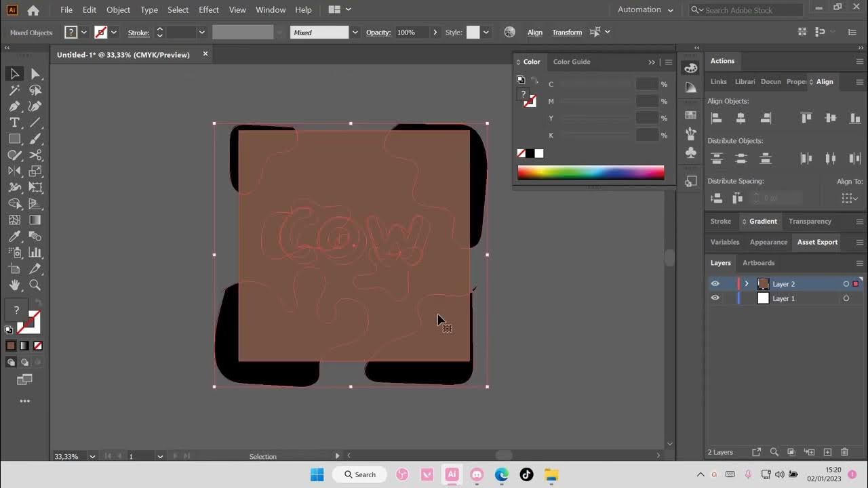The image size is (868, 488).
Task: Open the Window menu
Action: pyautogui.click(x=271, y=9)
